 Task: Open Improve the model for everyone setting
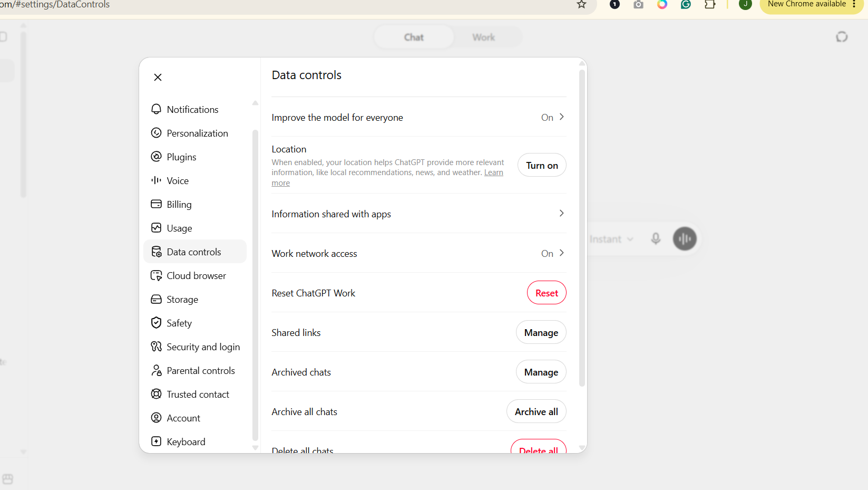pyautogui.click(x=419, y=117)
